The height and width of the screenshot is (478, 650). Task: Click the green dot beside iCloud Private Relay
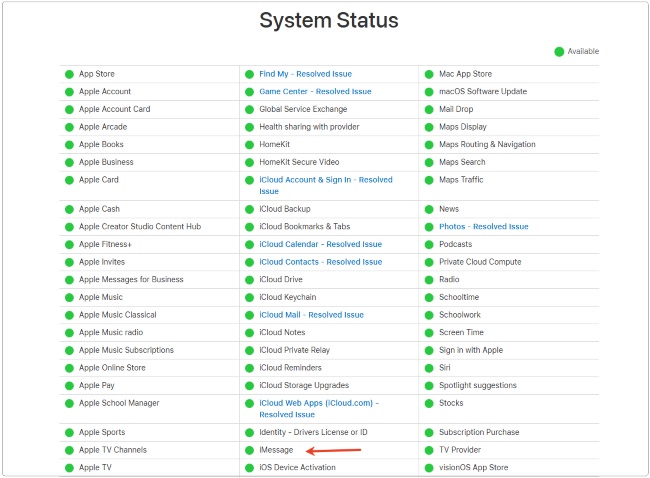tap(249, 351)
